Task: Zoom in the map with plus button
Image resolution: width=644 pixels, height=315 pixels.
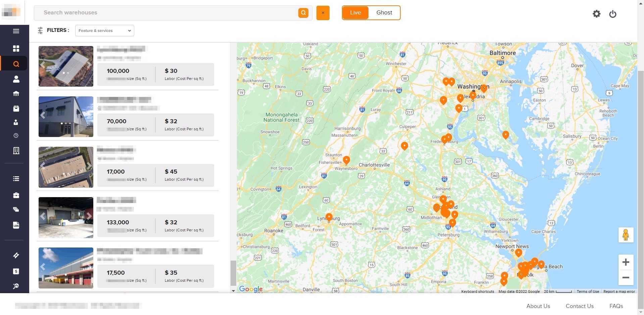Action: coord(626,262)
